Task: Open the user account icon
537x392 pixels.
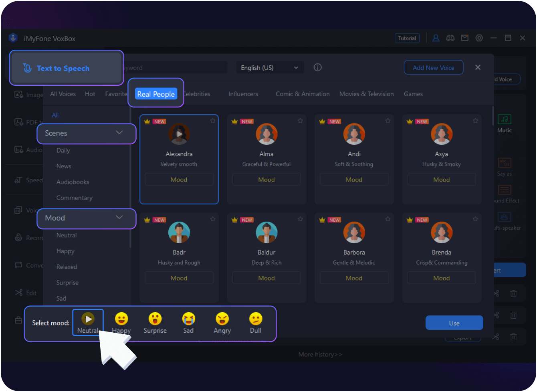Action: click(x=436, y=38)
